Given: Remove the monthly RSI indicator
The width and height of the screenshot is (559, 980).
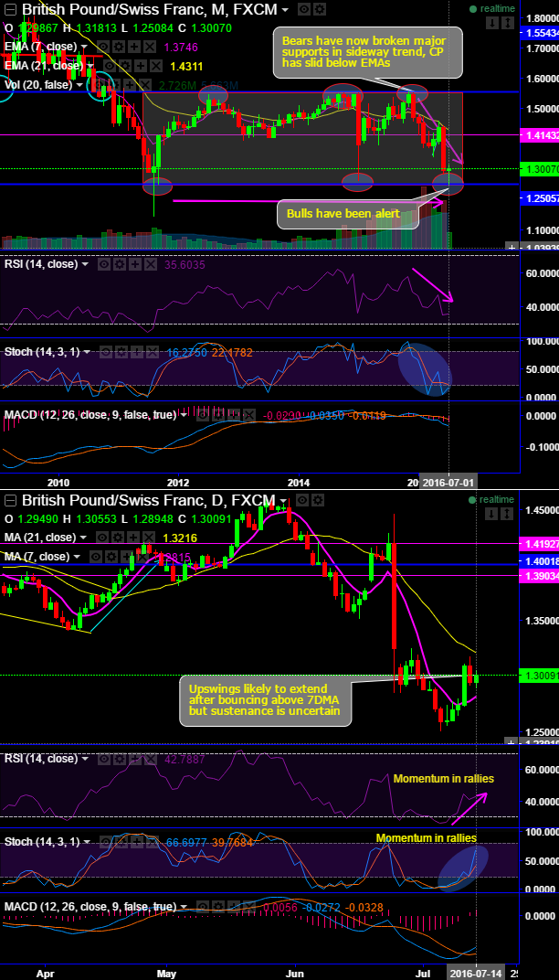Looking at the screenshot, I should 149,264.
